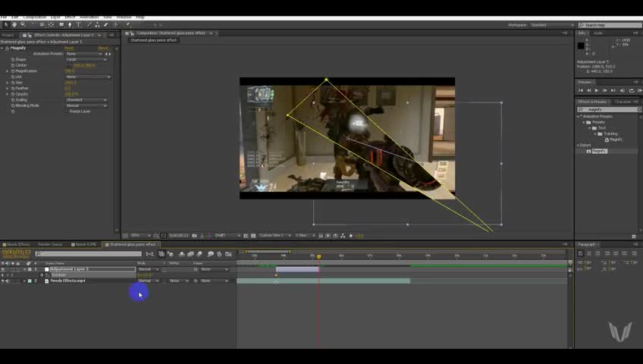Image resolution: width=643 pixels, height=364 pixels.
Task: Jump to first frame in Preview panel
Action: [x=582, y=90]
